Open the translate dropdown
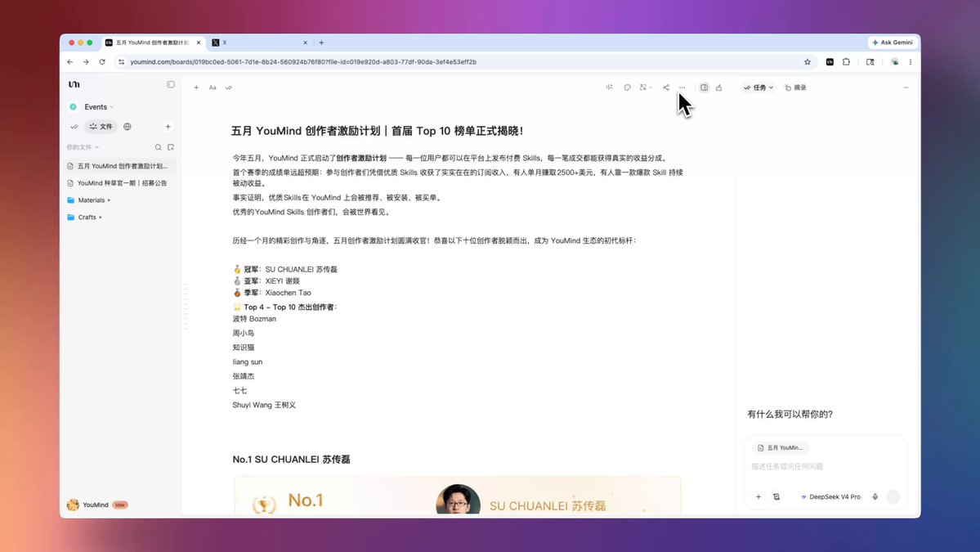Image resolution: width=980 pixels, height=552 pixels. tap(646, 88)
